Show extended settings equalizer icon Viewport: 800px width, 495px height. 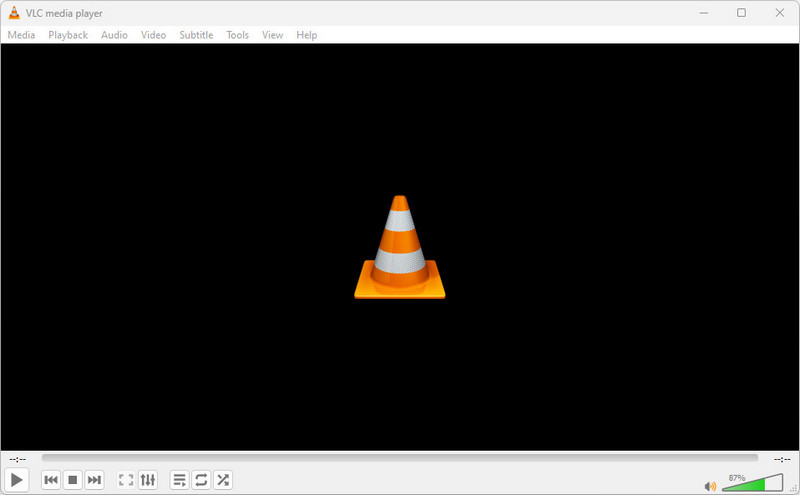pyautogui.click(x=148, y=480)
